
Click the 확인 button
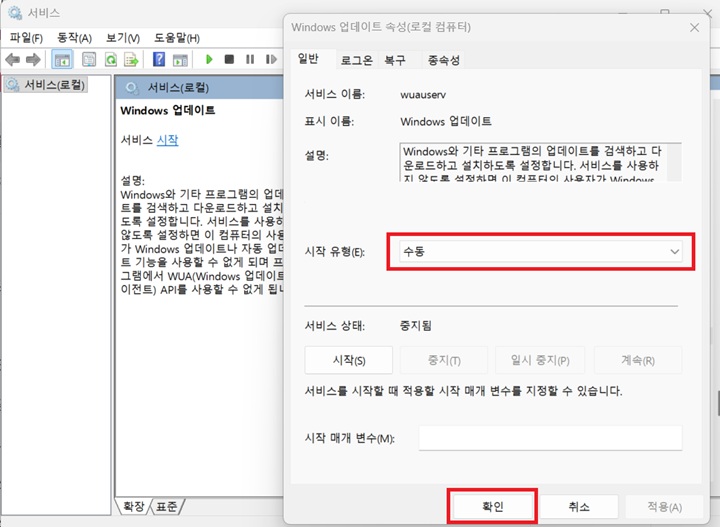click(492, 506)
